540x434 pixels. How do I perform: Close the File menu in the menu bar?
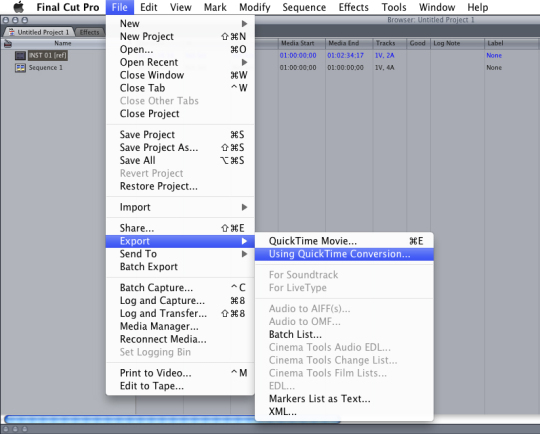tap(120, 7)
